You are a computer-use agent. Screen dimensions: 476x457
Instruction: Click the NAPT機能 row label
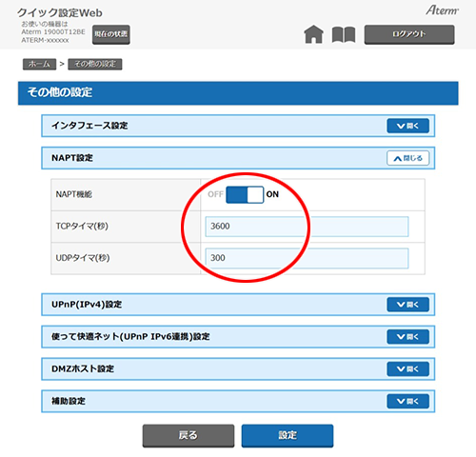click(74, 194)
